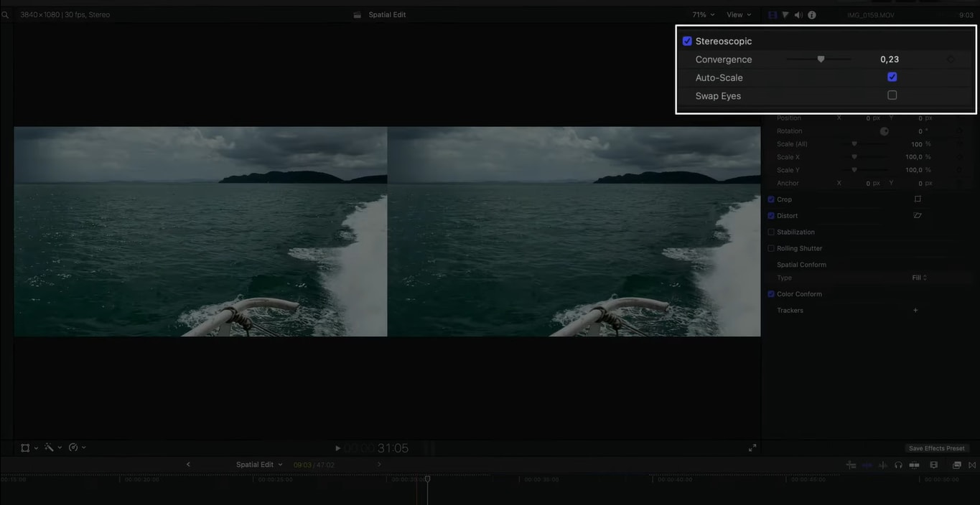This screenshot has height=505, width=980.
Task: Click the 09:03 / 47:02 duration text
Action: [314, 465]
